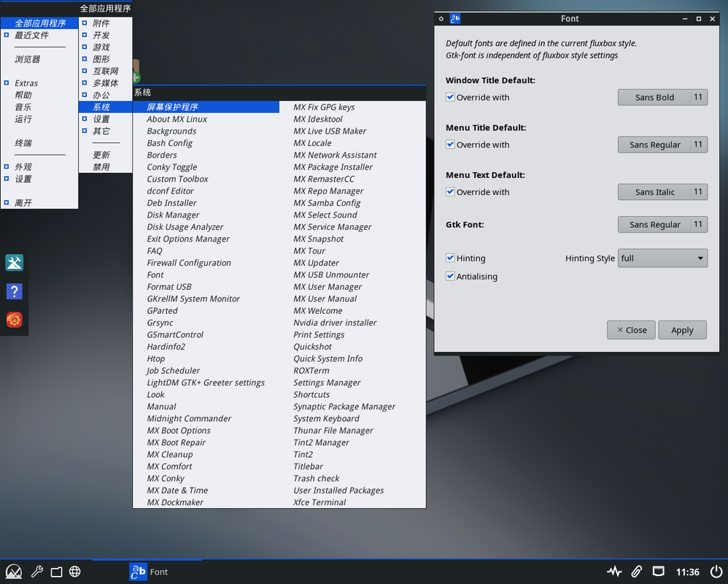
Task: Uncheck the Antialising checkbox
Action: tap(450, 276)
